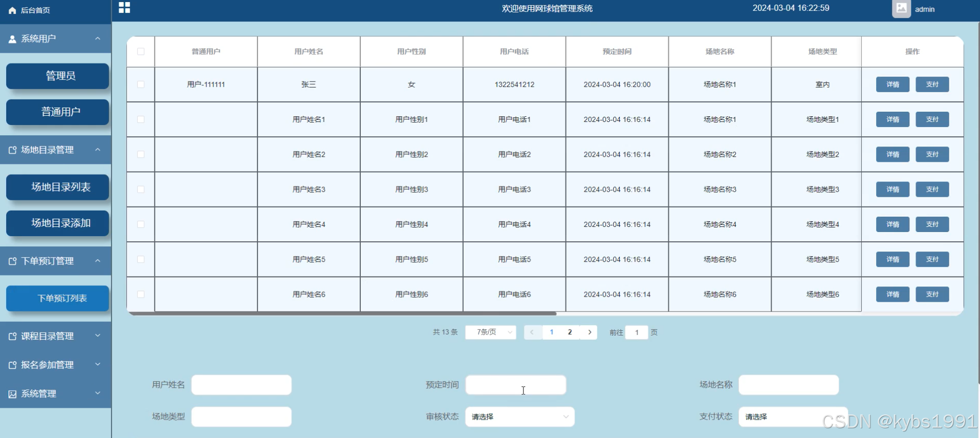The image size is (980, 438).
Task: Check the row for 用户姓名4
Action: tap(141, 224)
